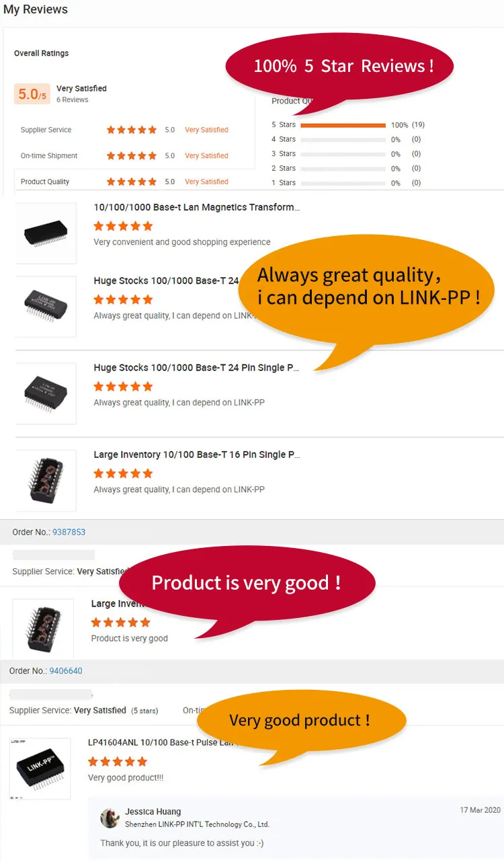Click the 5 Stars rating bar
504x862 pixels.
point(343,125)
